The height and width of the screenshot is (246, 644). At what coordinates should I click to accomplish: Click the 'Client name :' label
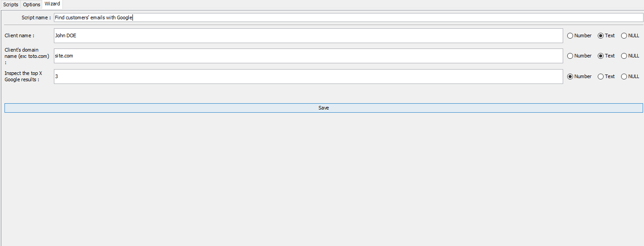tap(19, 35)
